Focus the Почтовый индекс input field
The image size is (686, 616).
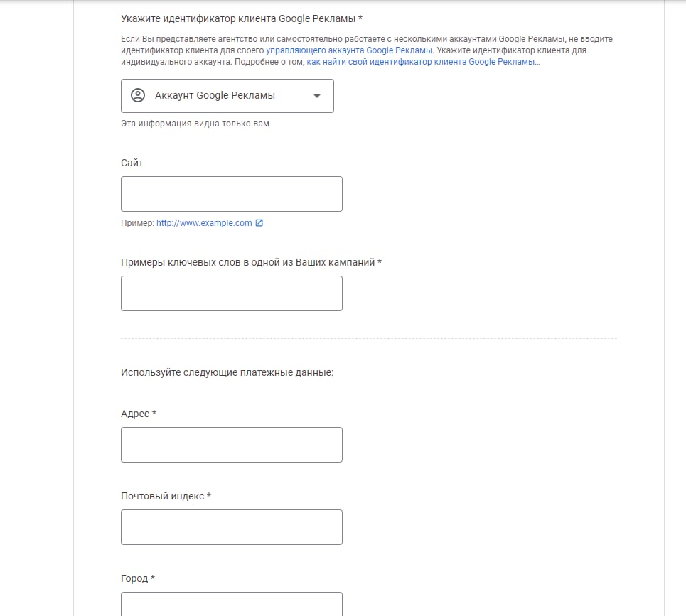(232, 527)
